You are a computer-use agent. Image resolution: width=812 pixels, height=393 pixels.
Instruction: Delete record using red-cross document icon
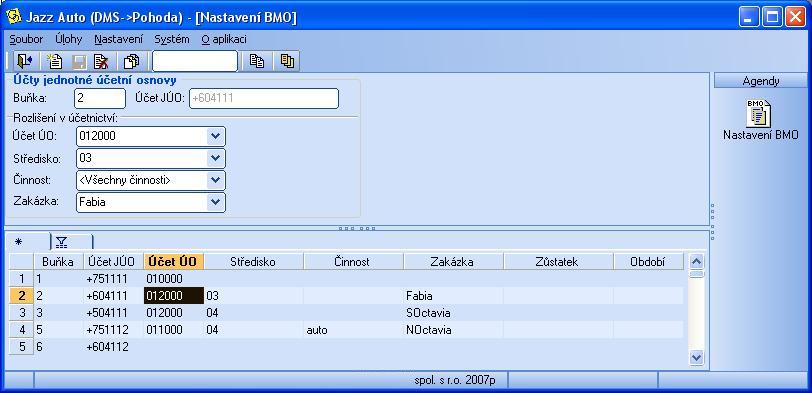click(101, 62)
